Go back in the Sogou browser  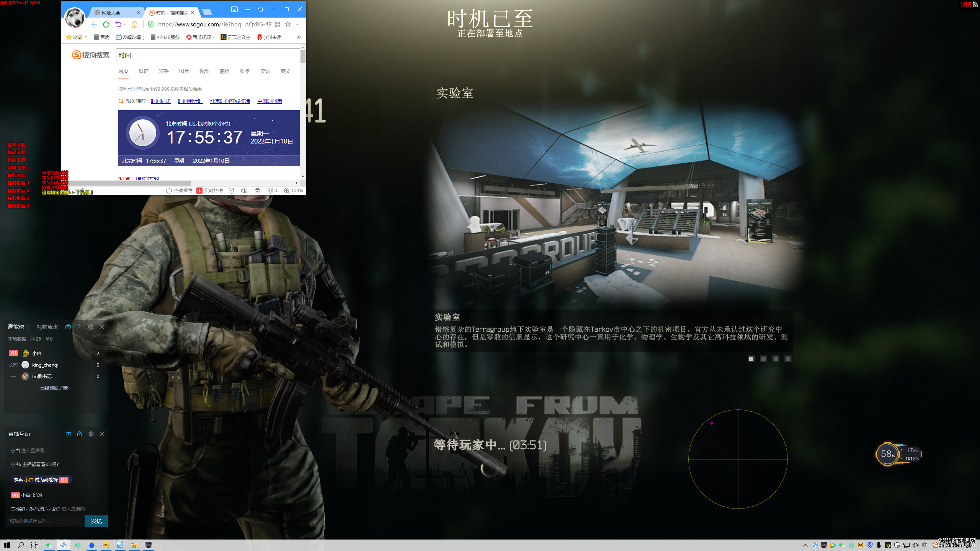(94, 24)
